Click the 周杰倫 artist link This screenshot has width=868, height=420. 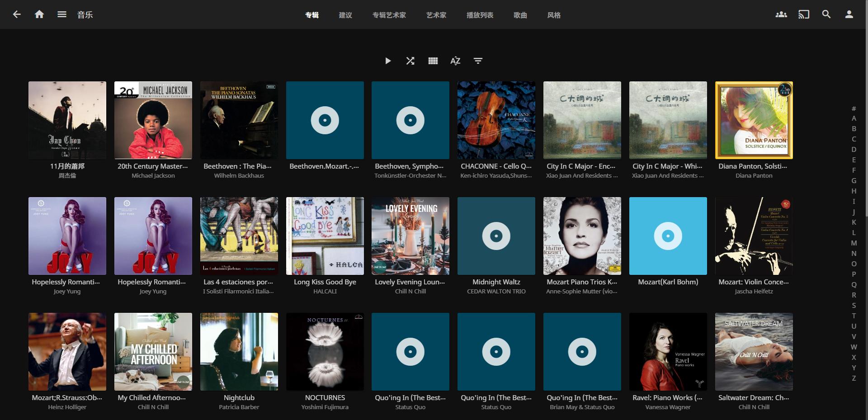click(67, 176)
